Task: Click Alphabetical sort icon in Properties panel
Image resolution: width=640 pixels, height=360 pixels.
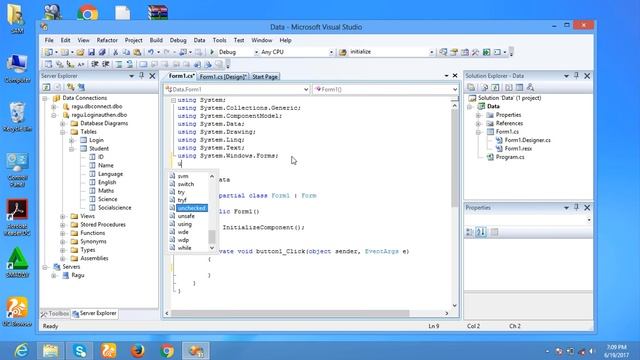Action: click(481, 232)
